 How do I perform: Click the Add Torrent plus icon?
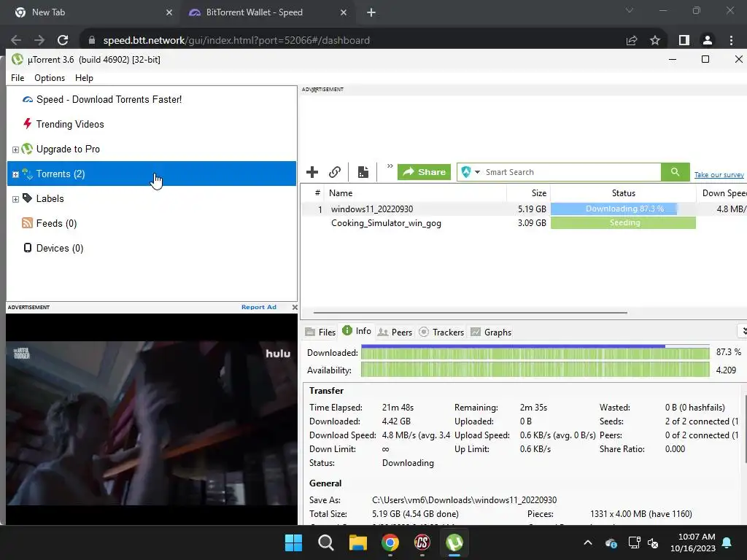(x=312, y=172)
